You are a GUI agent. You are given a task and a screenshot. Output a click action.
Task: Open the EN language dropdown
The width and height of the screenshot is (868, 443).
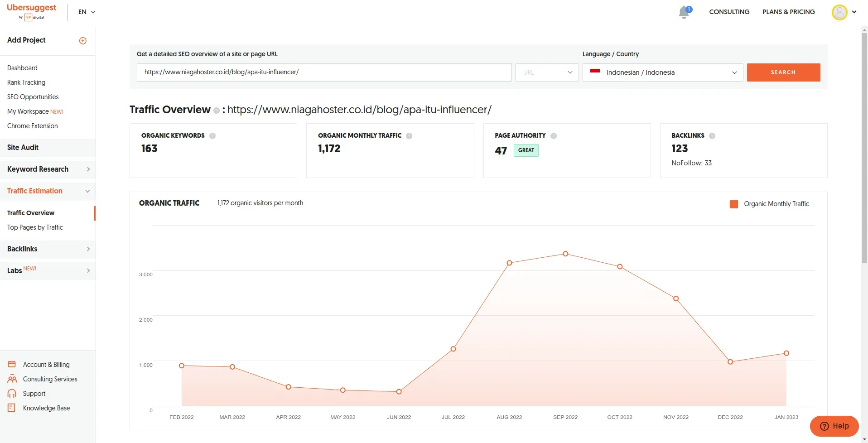87,12
